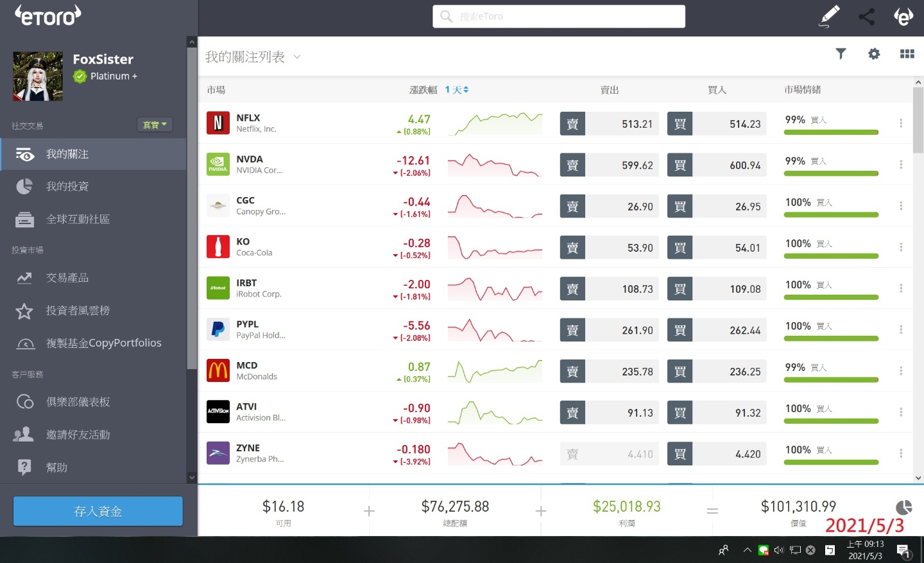Click NFLX market sentiment bar

[x=831, y=132]
